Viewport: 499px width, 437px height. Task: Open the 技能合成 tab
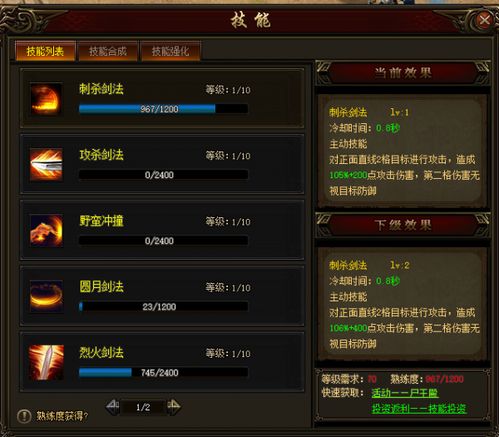tap(108, 51)
